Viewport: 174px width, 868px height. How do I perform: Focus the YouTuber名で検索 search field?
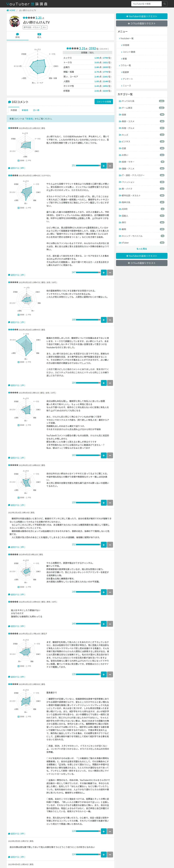click(147, 4)
